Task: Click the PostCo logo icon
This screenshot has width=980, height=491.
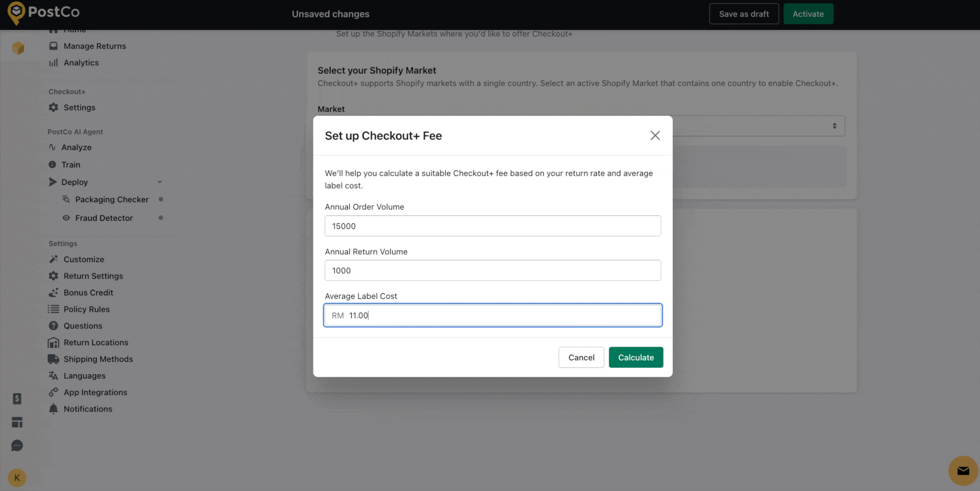Action: (16, 13)
